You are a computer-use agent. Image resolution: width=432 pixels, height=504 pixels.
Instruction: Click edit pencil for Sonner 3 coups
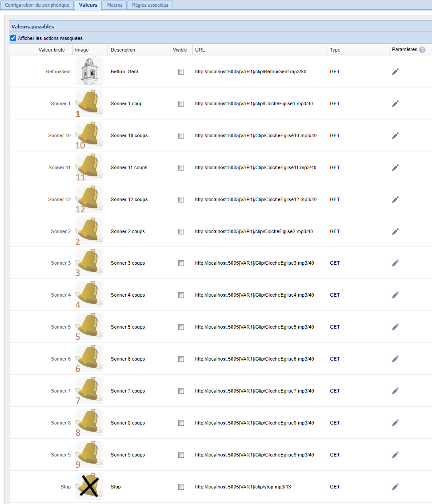(395, 263)
